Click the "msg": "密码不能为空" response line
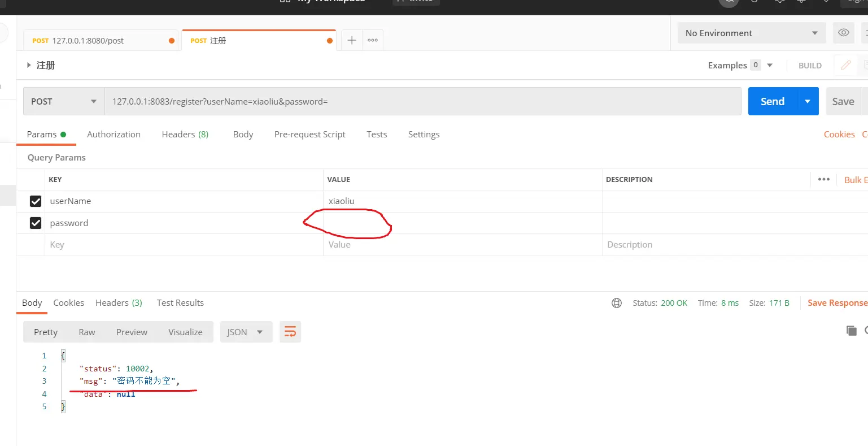Image resolution: width=868 pixels, height=446 pixels. (129, 381)
